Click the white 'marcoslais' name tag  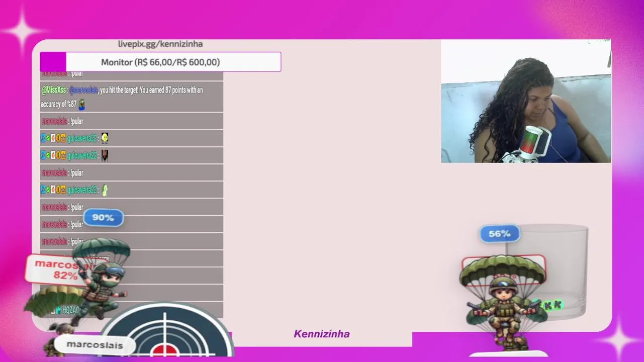(x=95, y=344)
